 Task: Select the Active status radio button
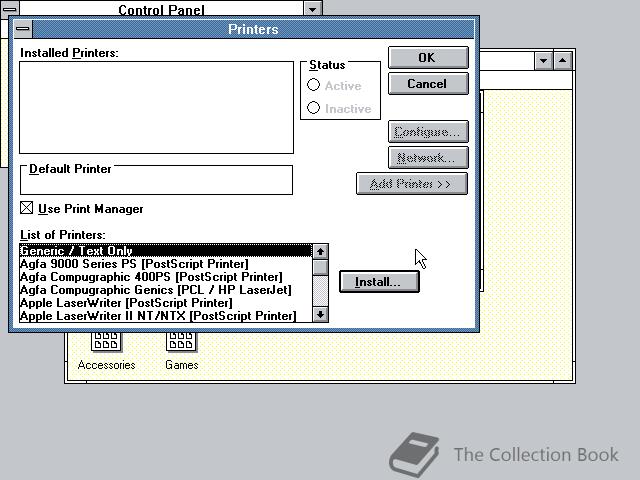(313, 85)
